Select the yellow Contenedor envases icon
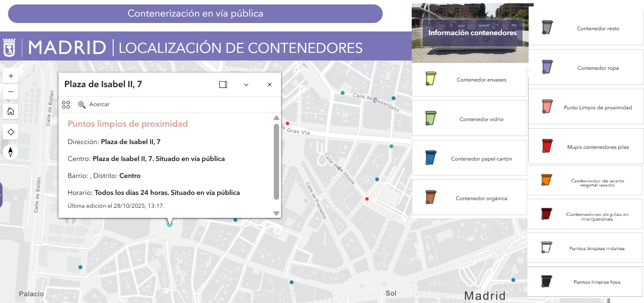Viewport: 644px width, 303px height. click(x=431, y=79)
